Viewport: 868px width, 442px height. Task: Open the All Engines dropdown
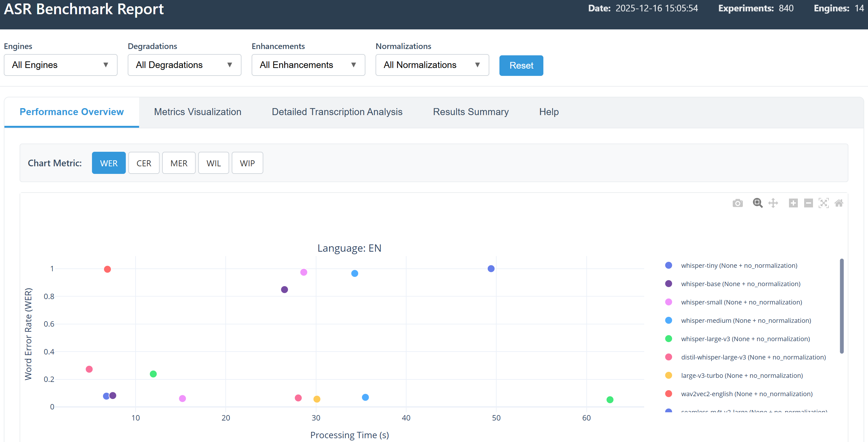coord(60,65)
